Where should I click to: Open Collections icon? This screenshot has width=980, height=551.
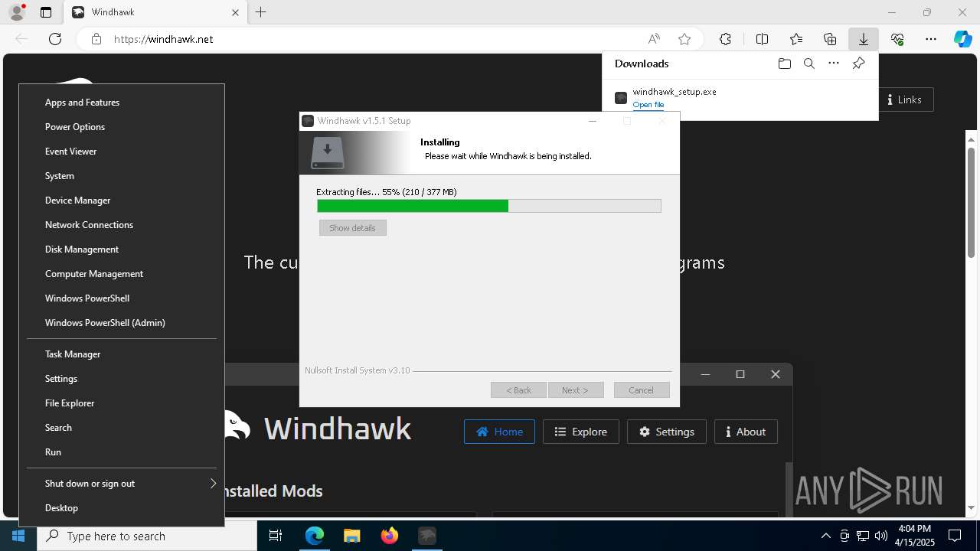tap(830, 39)
